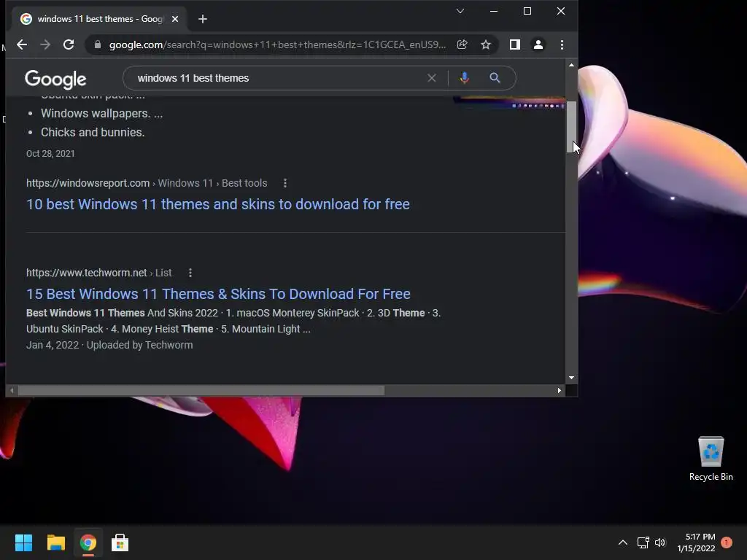The width and height of the screenshot is (747, 560).
Task: Click 'Jan 4, 2022 · Uploaded by Techworm' text
Action: [109, 345]
